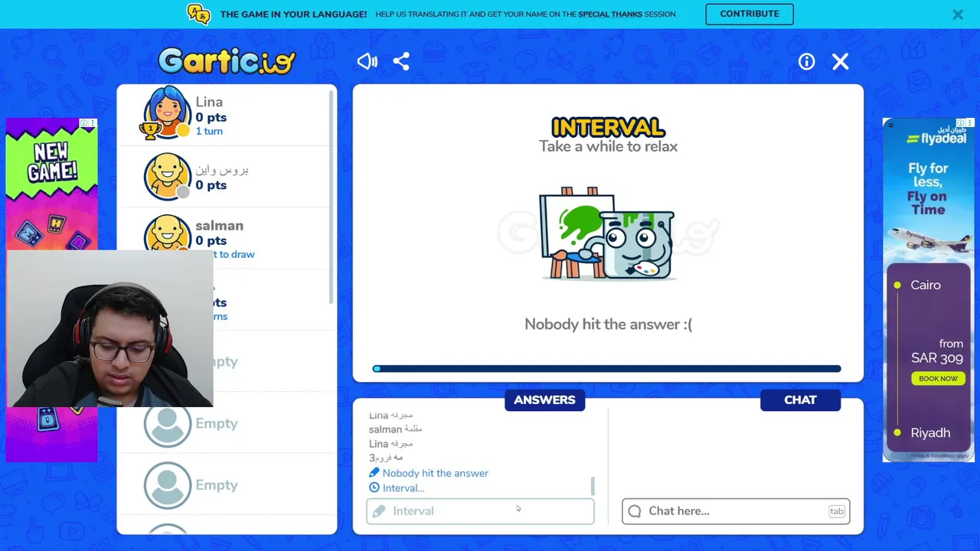980x551 pixels.
Task: Click Riyadh in the flyadeal ad
Action: [930, 432]
